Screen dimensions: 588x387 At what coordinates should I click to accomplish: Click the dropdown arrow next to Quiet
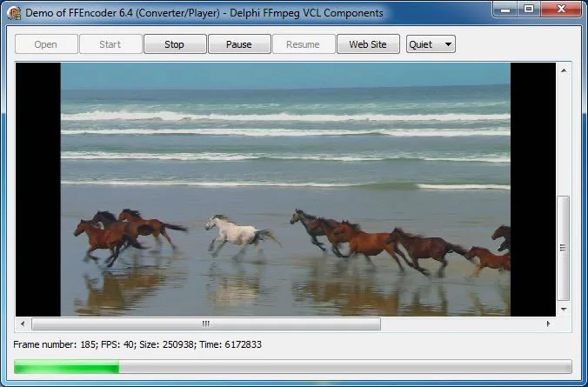pyautogui.click(x=448, y=44)
